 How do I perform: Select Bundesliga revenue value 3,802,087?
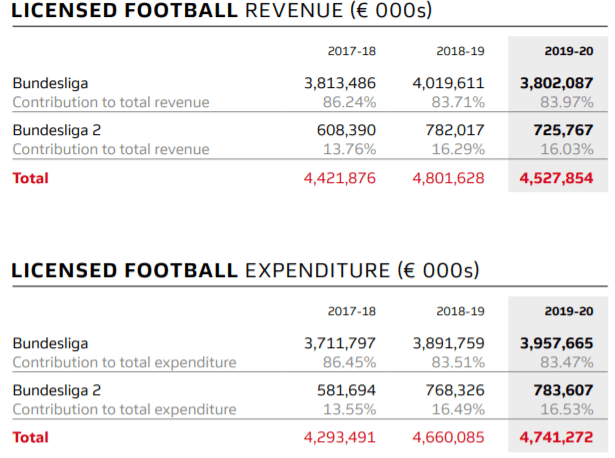pos(557,83)
